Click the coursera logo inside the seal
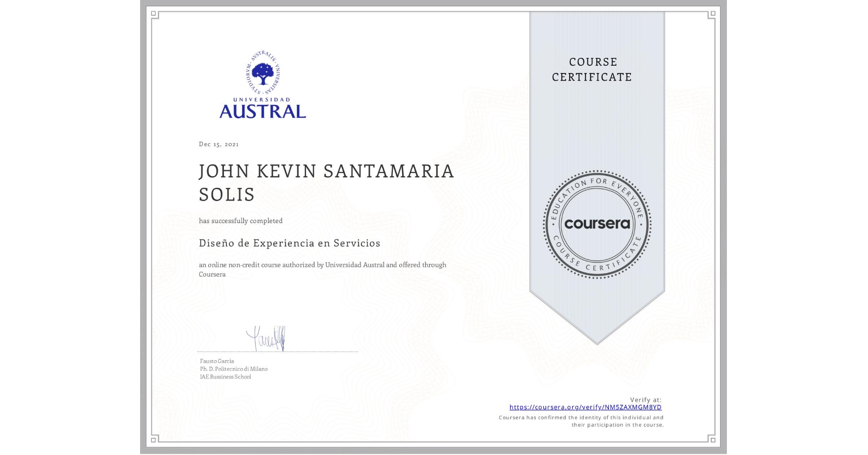 tap(596, 224)
